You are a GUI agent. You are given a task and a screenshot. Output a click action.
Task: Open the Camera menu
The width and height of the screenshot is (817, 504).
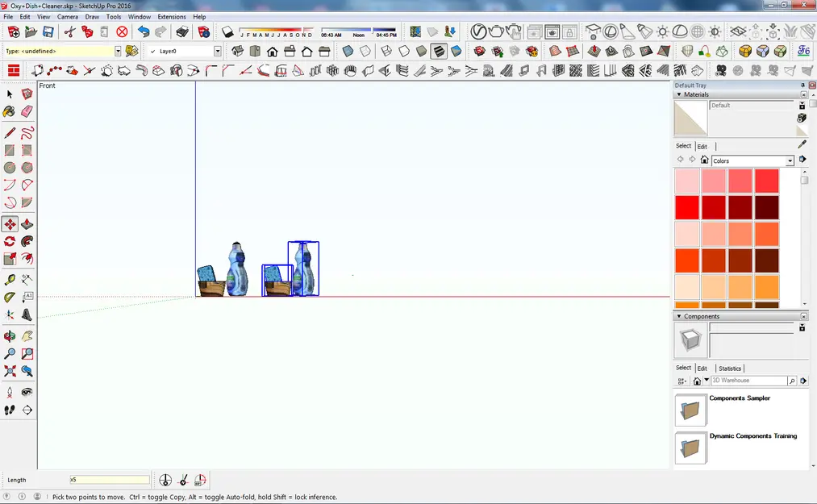(67, 16)
